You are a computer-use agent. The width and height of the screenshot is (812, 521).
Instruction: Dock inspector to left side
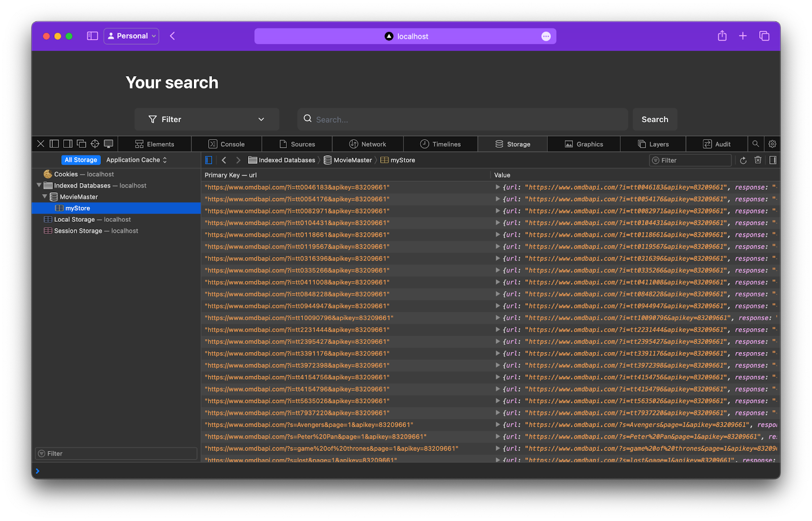tap(54, 144)
